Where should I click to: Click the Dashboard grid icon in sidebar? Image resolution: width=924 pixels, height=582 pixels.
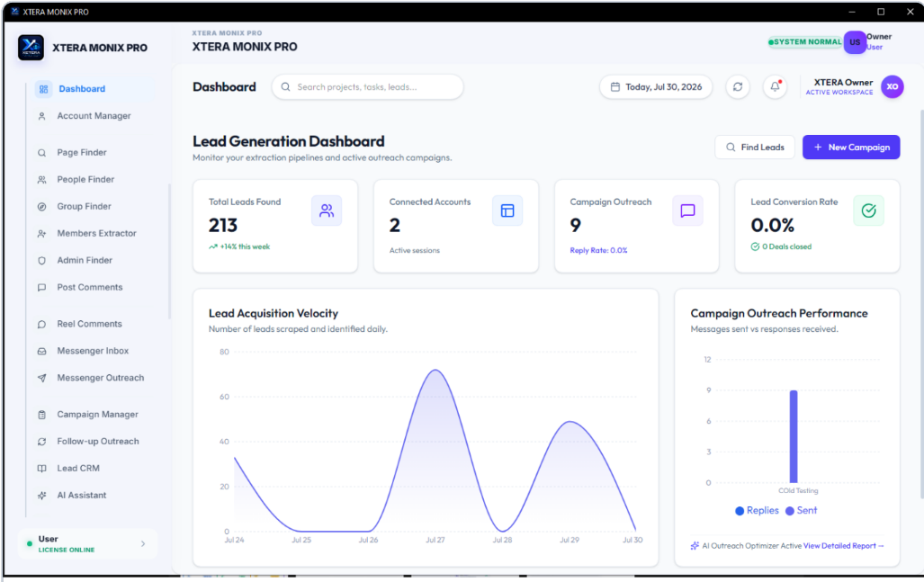point(43,89)
